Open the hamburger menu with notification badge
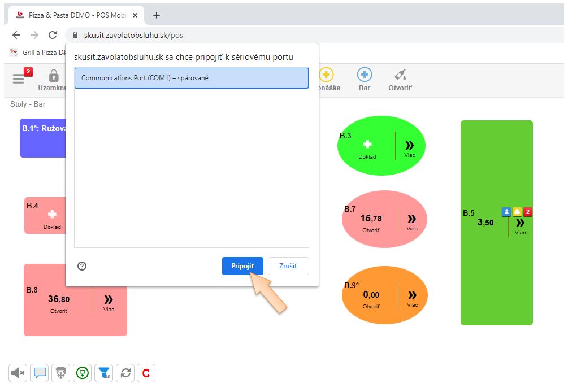568x392 pixels. pyautogui.click(x=19, y=79)
